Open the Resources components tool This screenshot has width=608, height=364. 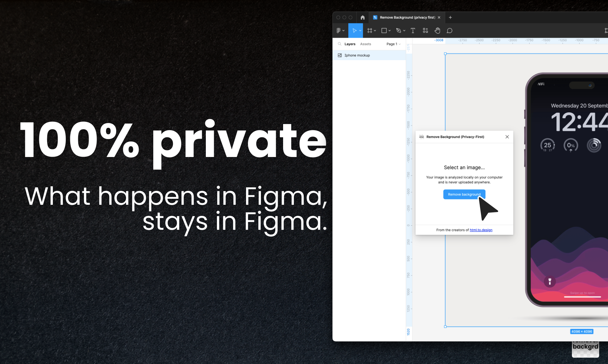(425, 31)
